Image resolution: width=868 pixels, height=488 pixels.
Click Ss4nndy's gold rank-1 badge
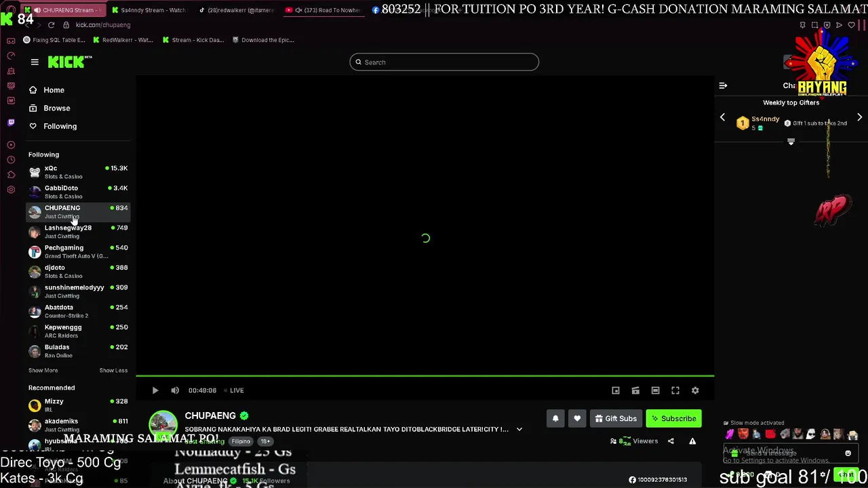pos(743,123)
